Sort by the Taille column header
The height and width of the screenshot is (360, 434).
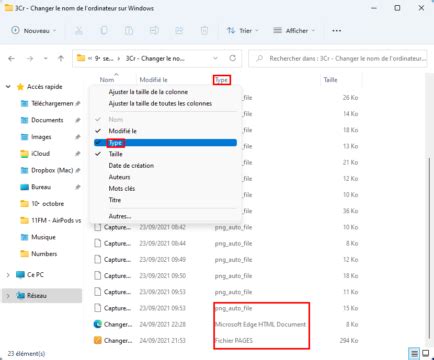coord(330,80)
